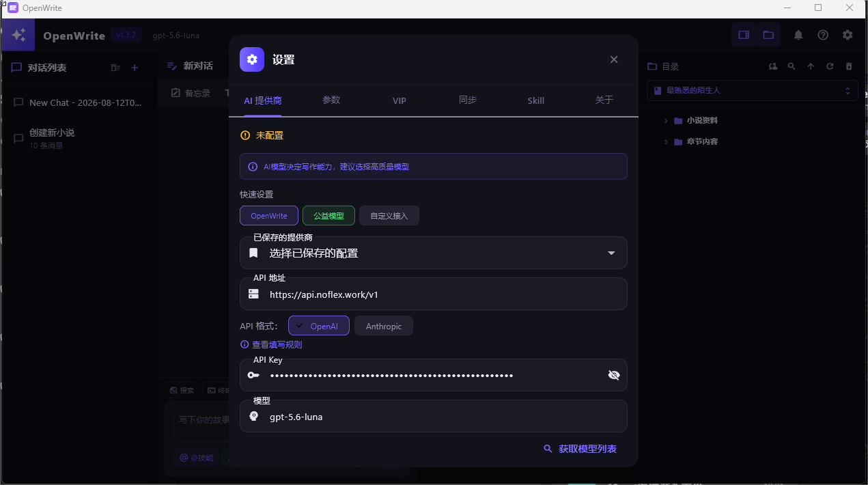Image resolution: width=868 pixels, height=485 pixels.
Task: Open the New Chat - 2026-08-12 conversation
Action: (79, 102)
